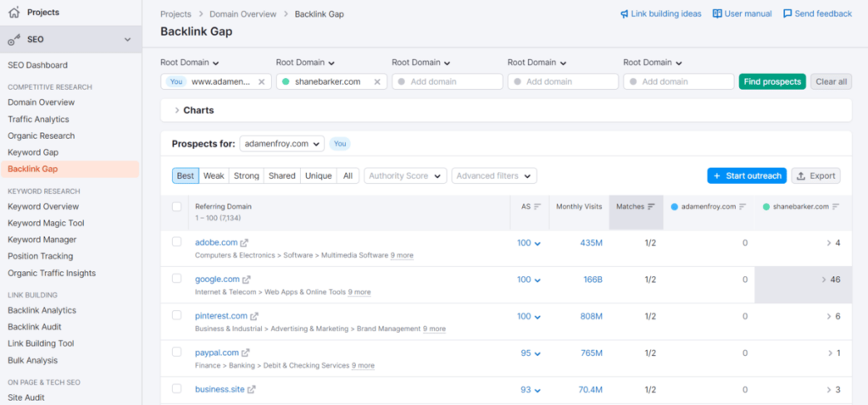
Task: Open google.com via external link icon
Action: click(247, 280)
